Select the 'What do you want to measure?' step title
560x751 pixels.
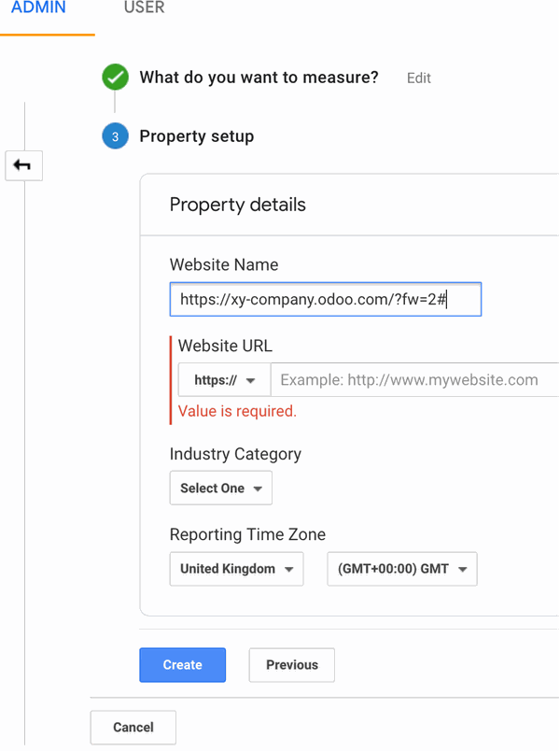(x=259, y=78)
